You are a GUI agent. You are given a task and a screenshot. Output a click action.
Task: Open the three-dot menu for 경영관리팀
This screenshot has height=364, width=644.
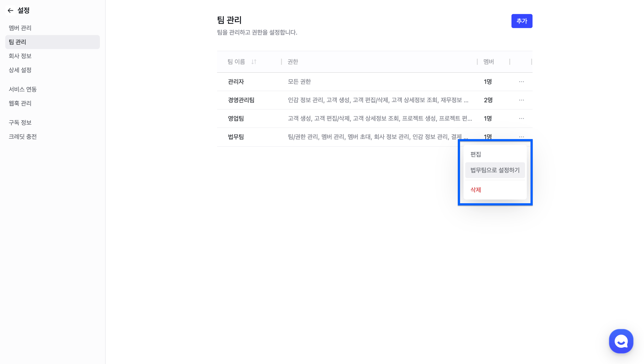(521, 100)
